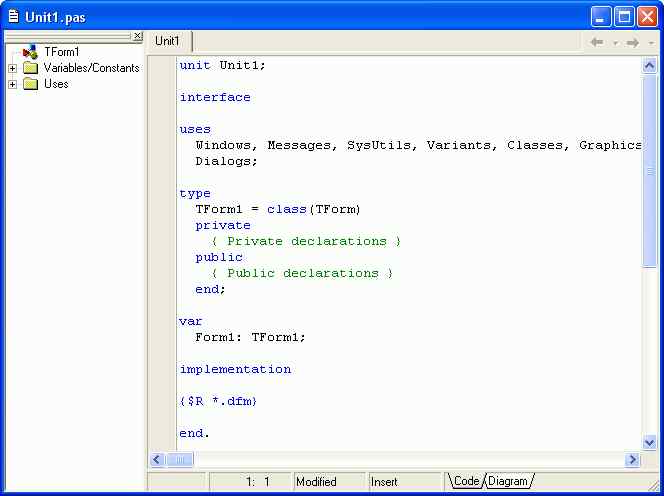Click the vertical scrollbar thumb
The height and width of the screenshot is (496, 664).
tap(650, 171)
